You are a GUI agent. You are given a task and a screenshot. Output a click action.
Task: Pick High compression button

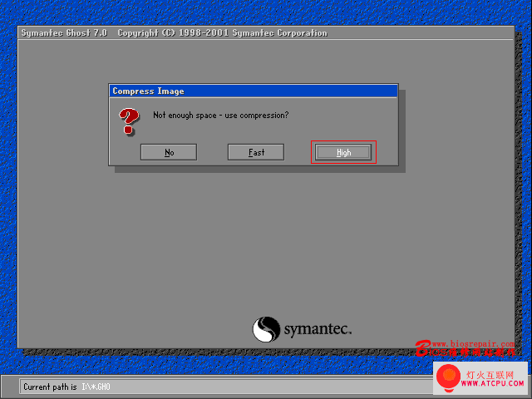[343, 152]
